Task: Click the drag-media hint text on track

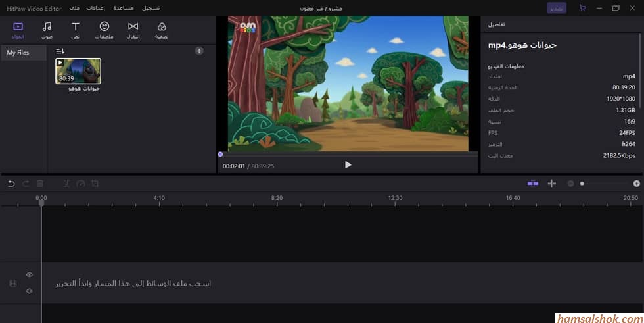Action: 133,284
